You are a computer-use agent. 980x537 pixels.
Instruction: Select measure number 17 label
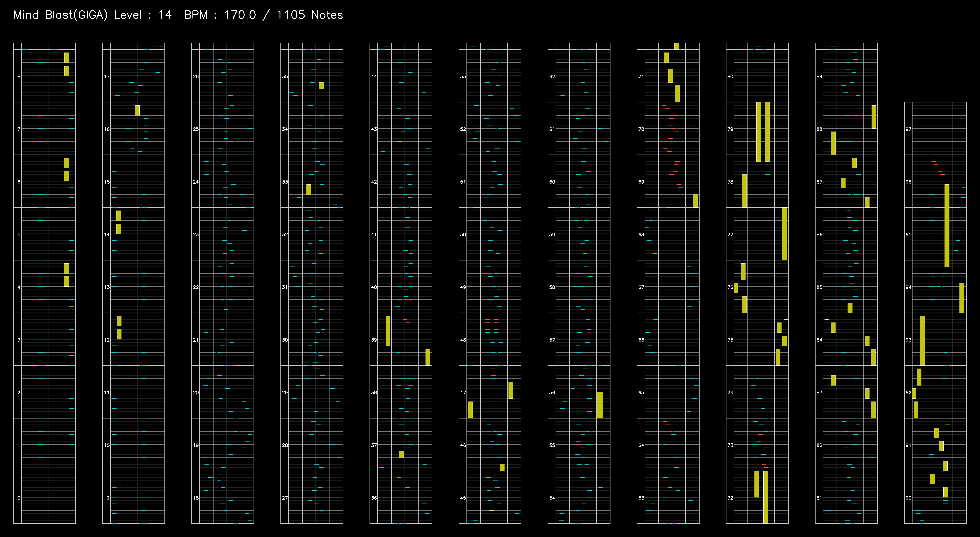coord(107,76)
